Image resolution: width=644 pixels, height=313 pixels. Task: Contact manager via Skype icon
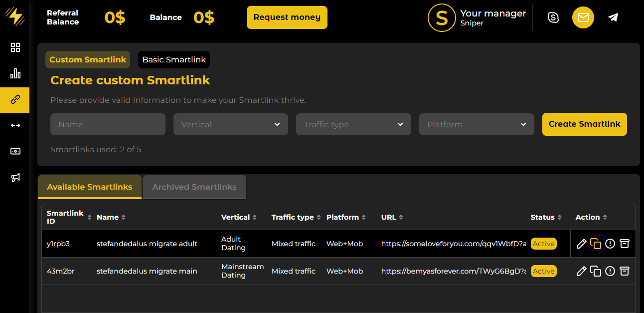pyautogui.click(x=553, y=18)
